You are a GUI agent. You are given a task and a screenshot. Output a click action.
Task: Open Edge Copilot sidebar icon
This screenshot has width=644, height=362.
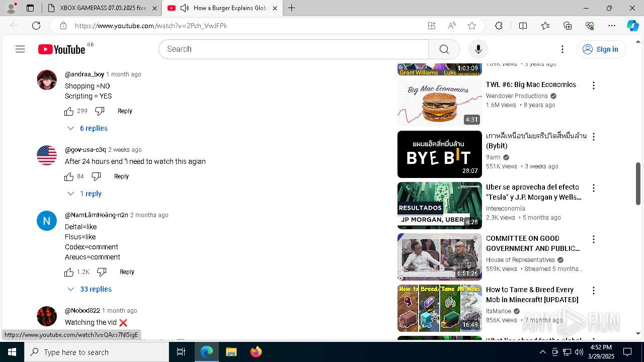(632, 26)
